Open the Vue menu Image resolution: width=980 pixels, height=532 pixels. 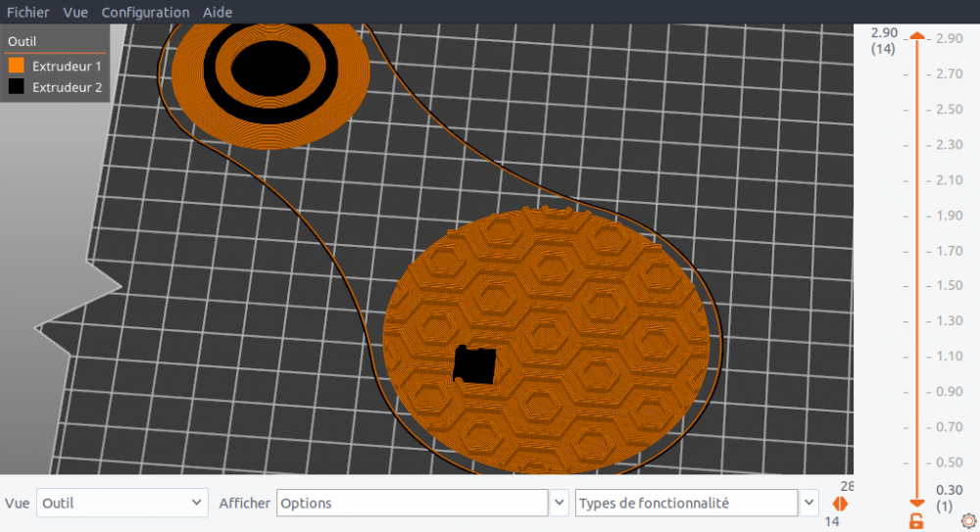click(x=75, y=12)
